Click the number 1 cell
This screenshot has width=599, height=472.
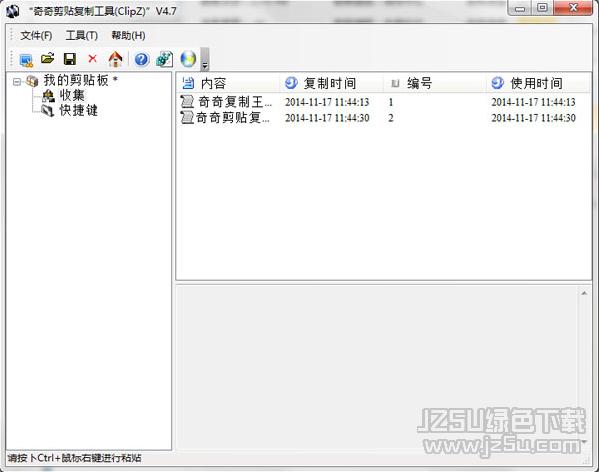point(391,102)
